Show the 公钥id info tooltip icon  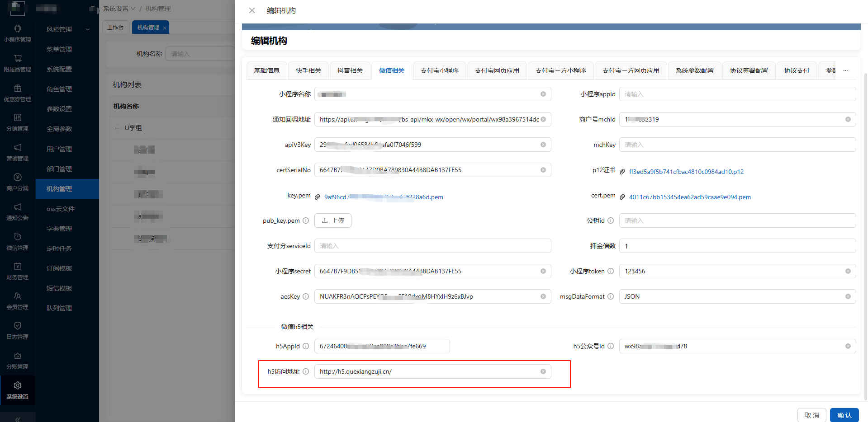pyautogui.click(x=611, y=220)
